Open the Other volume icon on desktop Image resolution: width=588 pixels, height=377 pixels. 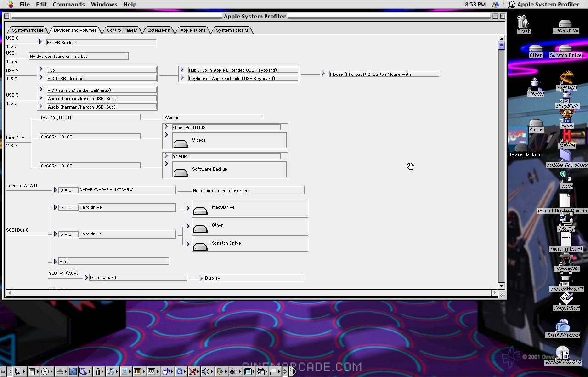(x=536, y=48)
